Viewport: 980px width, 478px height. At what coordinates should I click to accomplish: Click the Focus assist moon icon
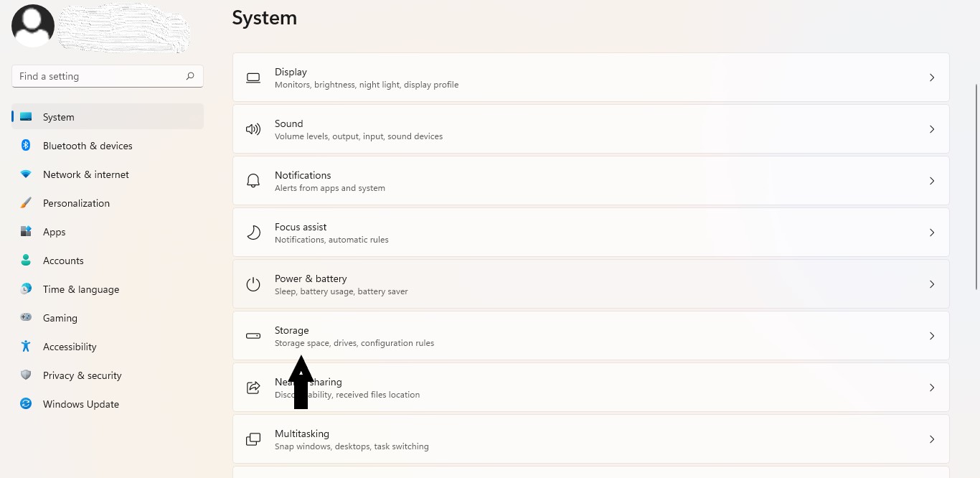(x=253, y=233)
